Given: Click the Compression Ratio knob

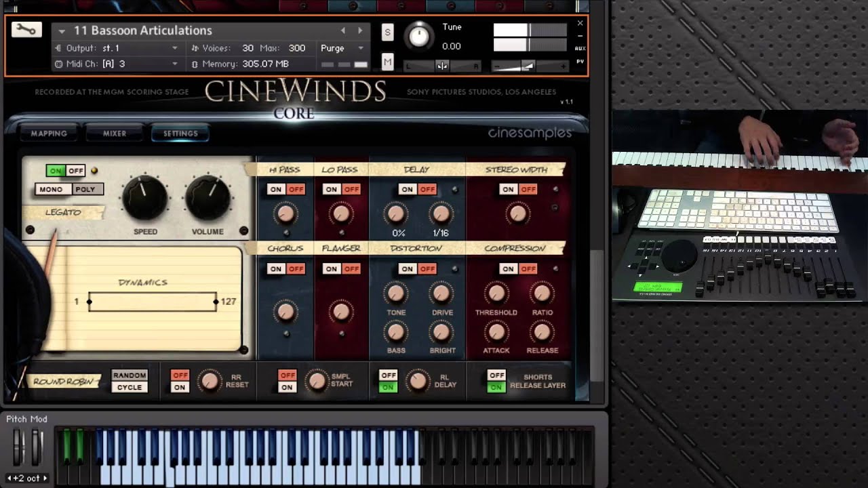Looking at the screenshot, I should click(541, 293).
